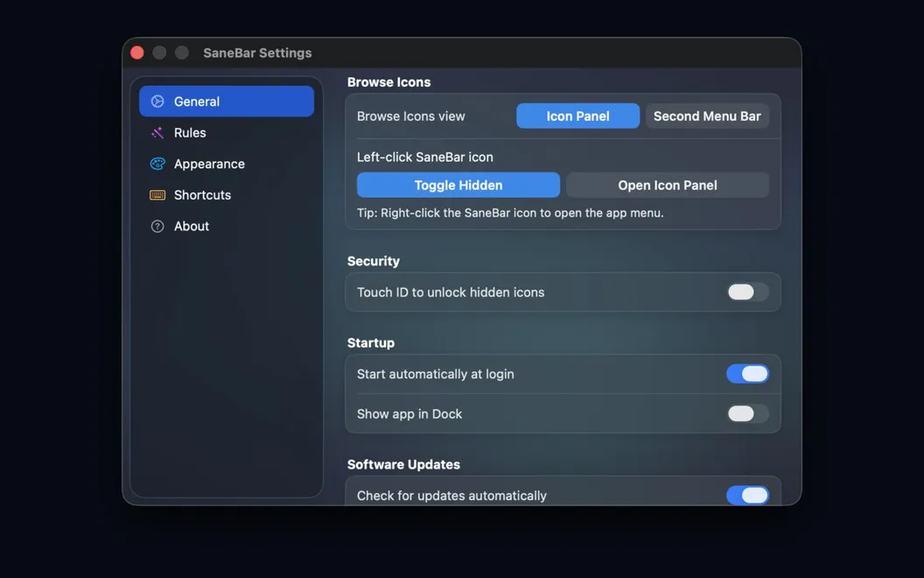Open the General settings section
The image size is (924, 578).
[227, 102]
